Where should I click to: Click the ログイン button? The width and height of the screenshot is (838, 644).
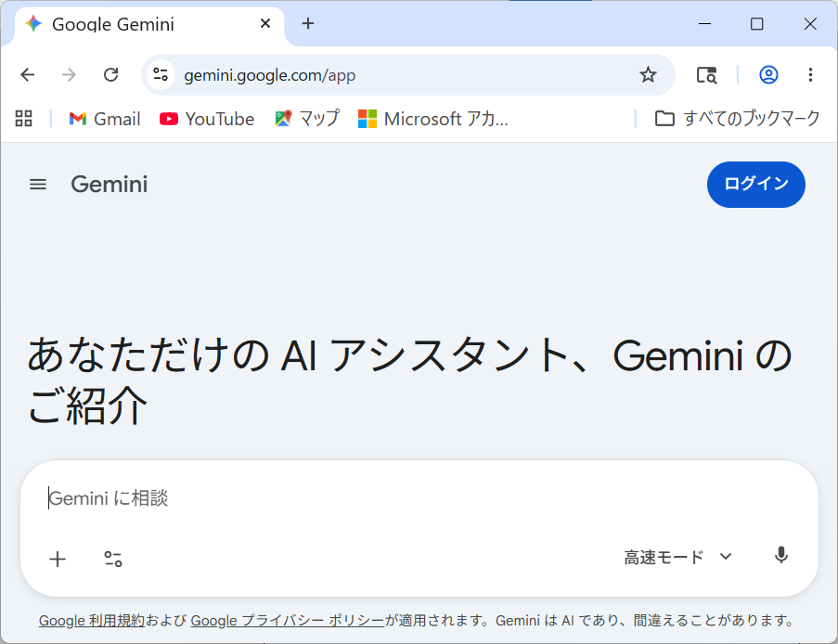coord(755,185)
